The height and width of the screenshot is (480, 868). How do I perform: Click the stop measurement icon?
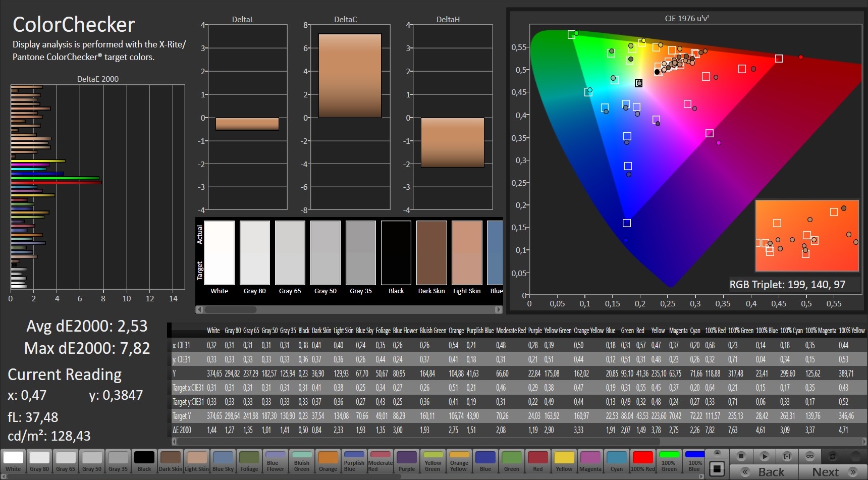pos(741,456)
